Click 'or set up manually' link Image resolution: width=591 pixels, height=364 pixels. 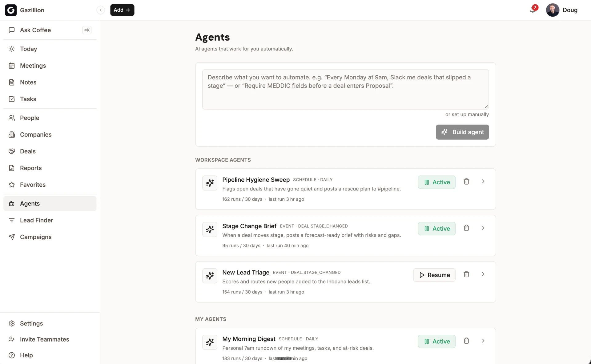click(467, 114)
